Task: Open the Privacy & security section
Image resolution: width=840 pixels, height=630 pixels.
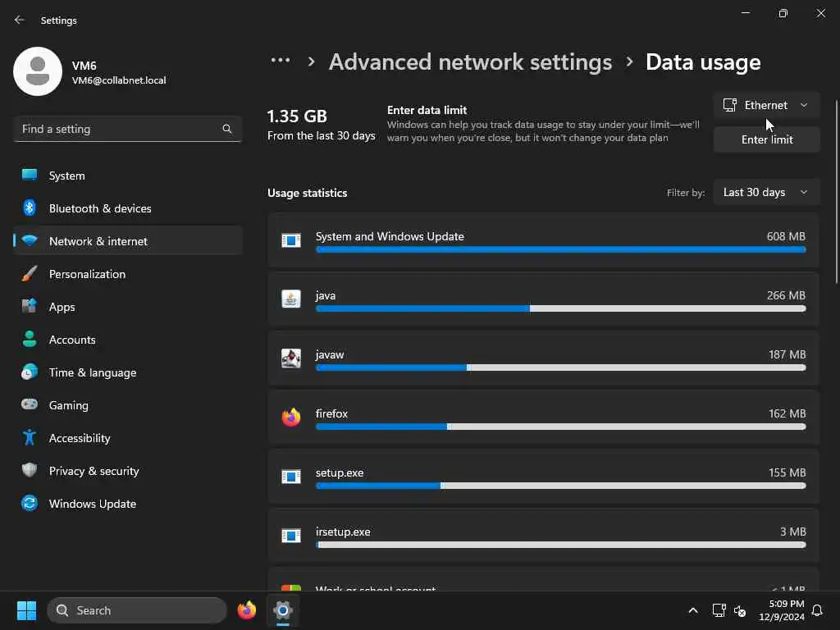Action: (x=94, y=471)
